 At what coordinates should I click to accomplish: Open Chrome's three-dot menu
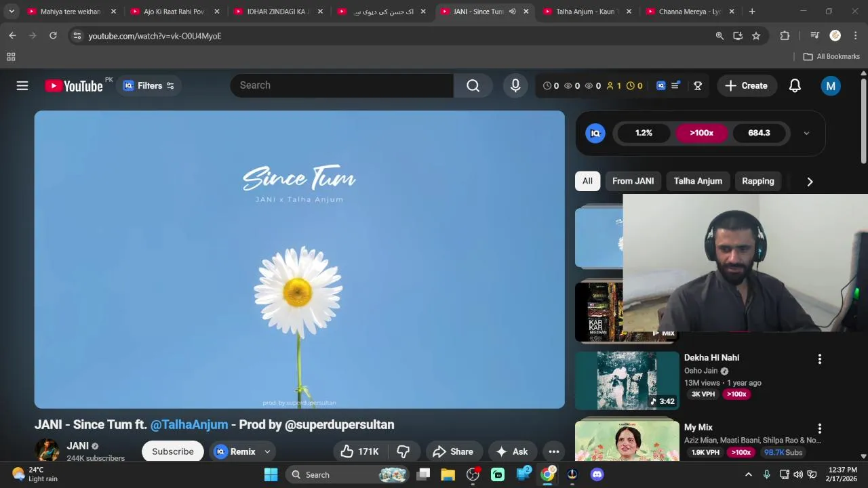point(856,36)
